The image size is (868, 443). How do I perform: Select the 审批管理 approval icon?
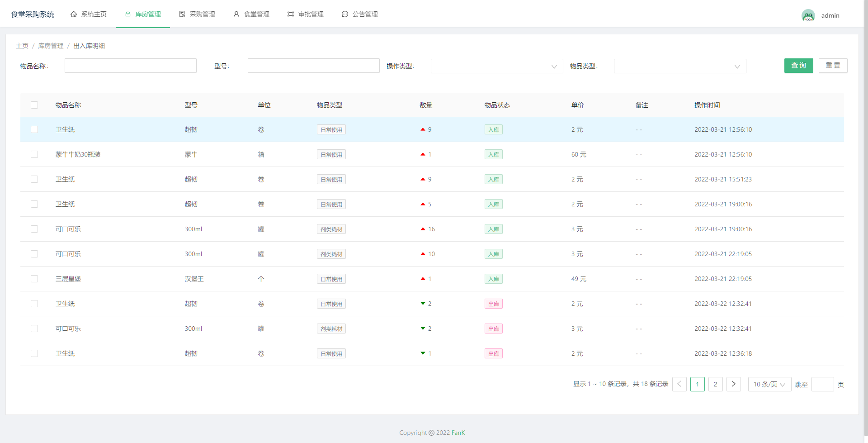point(290,14)
